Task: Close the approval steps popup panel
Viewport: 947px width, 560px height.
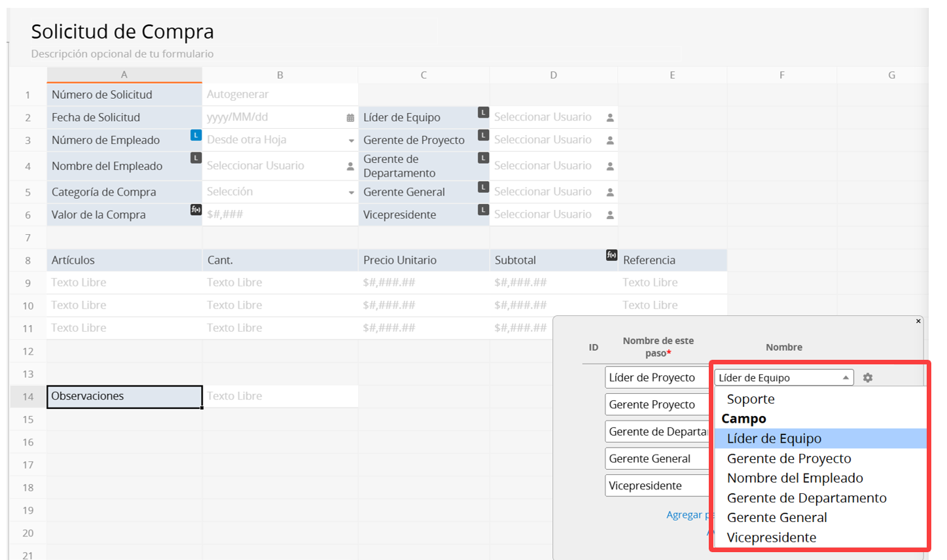Action: [918, 321]
